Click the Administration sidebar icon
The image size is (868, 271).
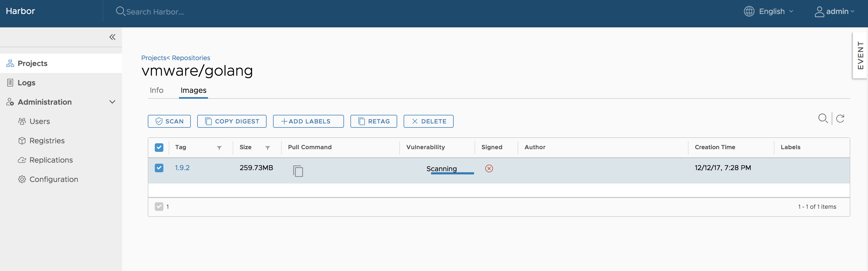click(10, 102)
